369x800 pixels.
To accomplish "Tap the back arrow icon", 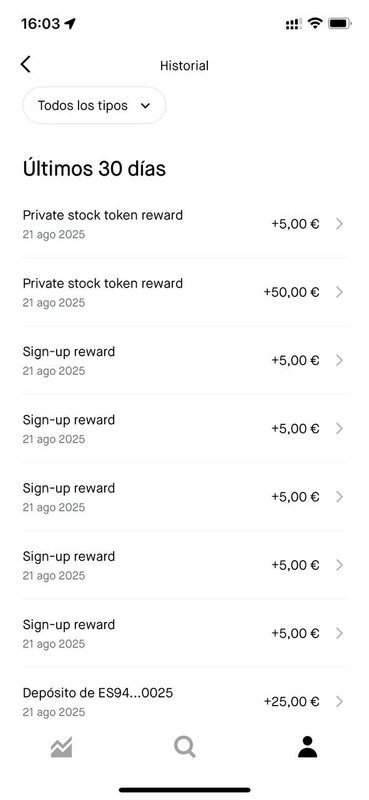I will 26,64.
